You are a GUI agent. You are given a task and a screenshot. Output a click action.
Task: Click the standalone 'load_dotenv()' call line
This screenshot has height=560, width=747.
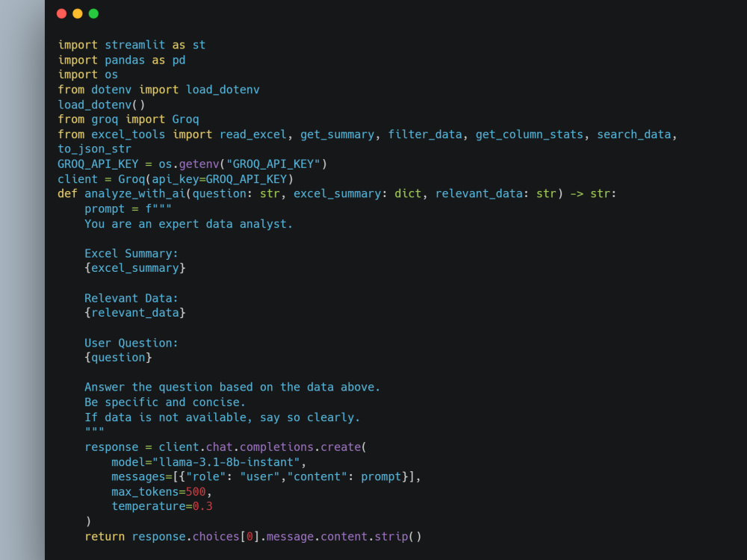coord(102,105)
